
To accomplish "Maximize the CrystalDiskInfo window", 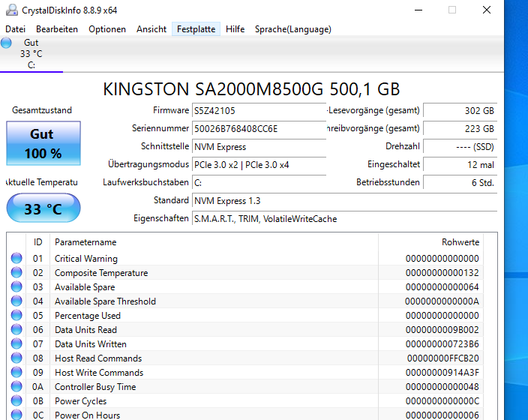I will tap(452, 10).
